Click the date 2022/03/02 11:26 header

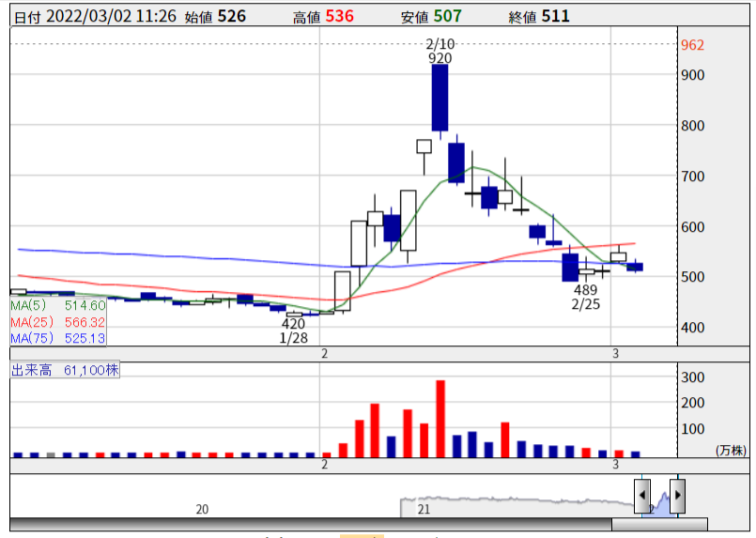(96, 16)
